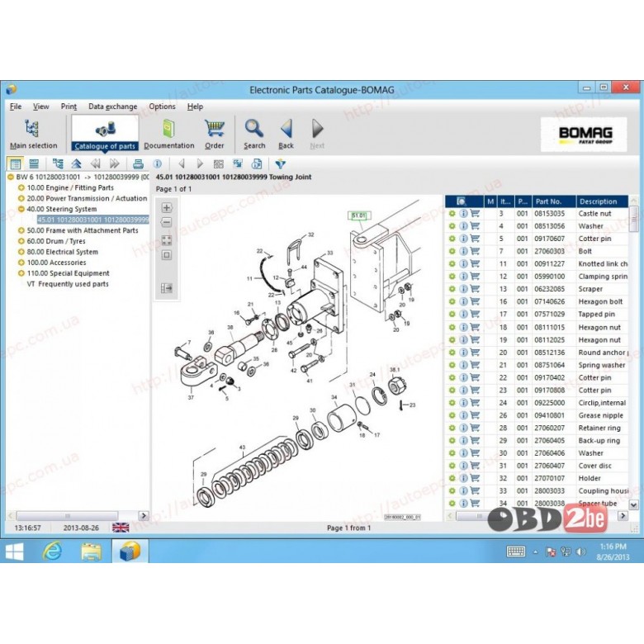Click the printer icon in toolbar
Image resolution: width=644 pixels, height=644 pixels.
(139, 164)
